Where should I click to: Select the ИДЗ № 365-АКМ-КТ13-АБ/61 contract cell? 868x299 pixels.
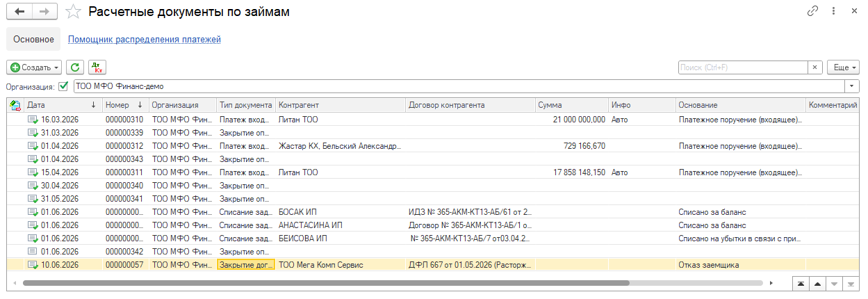click(x=470, y=212)
